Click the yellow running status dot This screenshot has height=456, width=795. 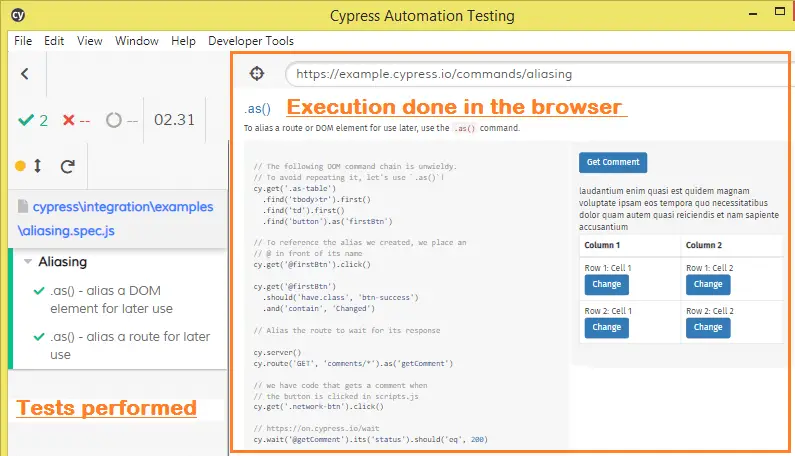(20, 166)
